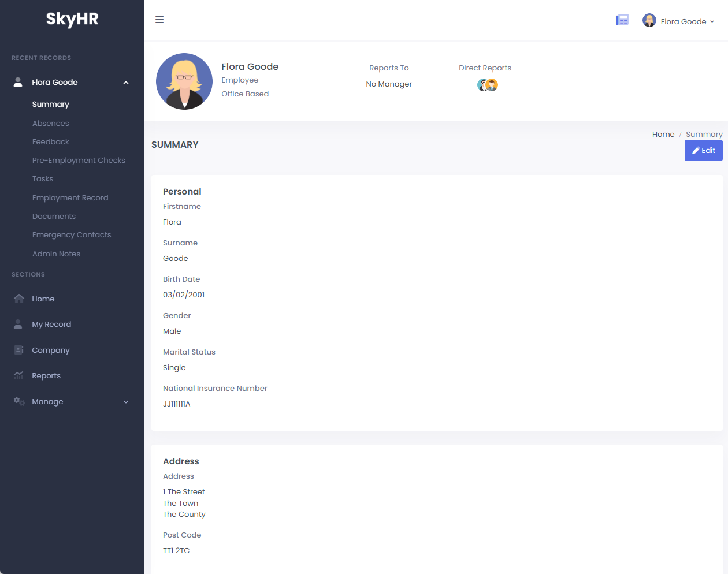Expand the Manage section chevron
This screenshot has width=728, height=574.
point(126,401)
